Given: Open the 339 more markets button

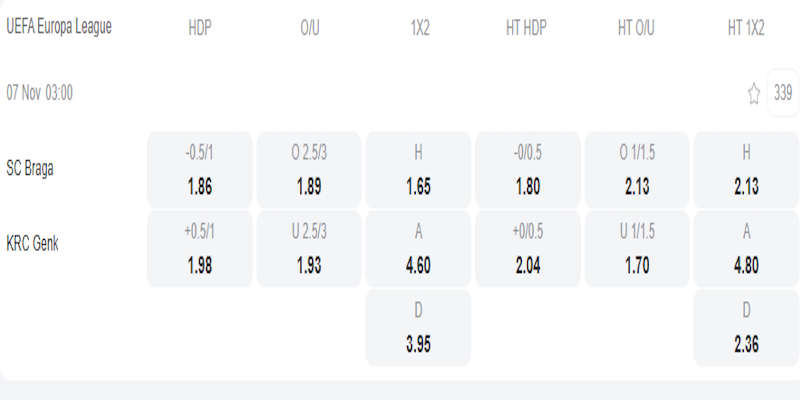Looking at the screenshot, I should [x=783, y=93].
